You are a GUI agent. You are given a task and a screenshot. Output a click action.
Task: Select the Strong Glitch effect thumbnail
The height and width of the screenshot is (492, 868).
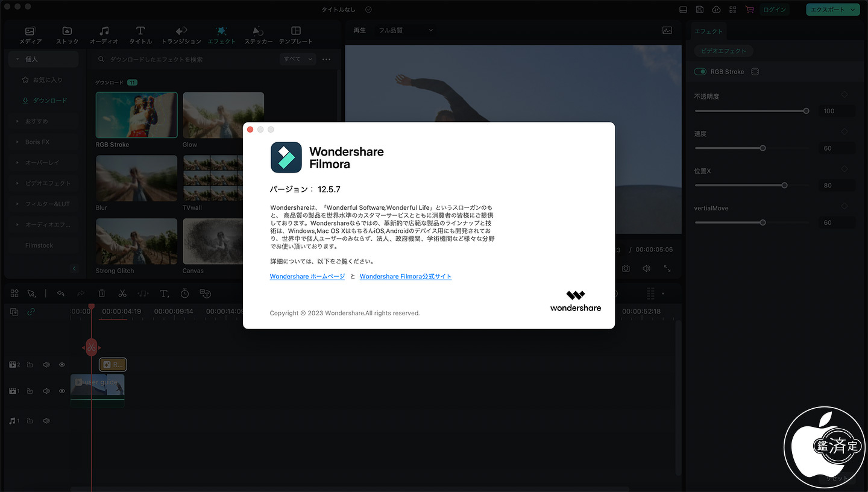click(x=137, y=241)
